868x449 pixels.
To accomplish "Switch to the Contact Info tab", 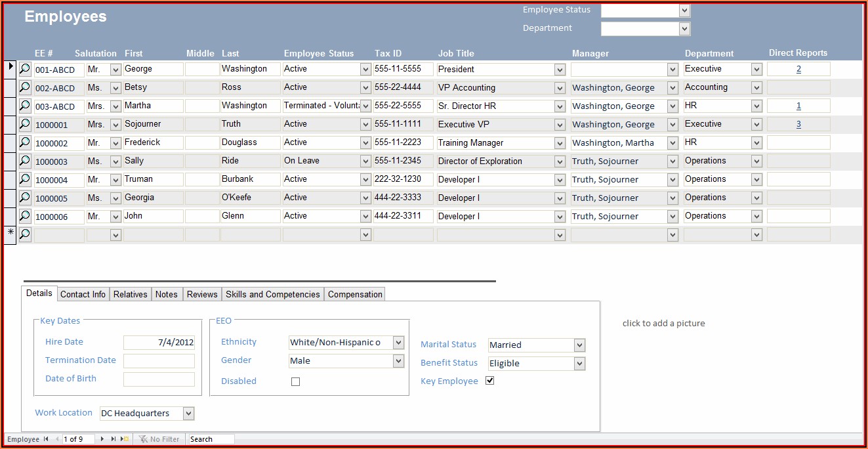I will [x=83, y=294].
